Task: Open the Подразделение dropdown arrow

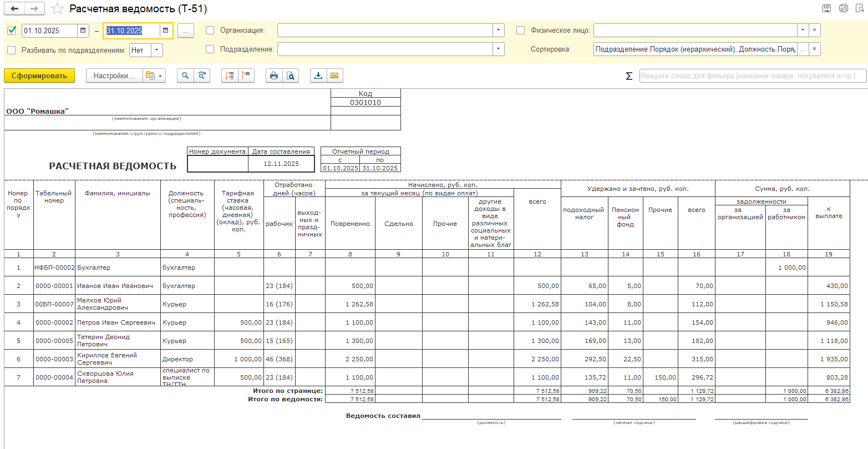Action: pos(498,50)
